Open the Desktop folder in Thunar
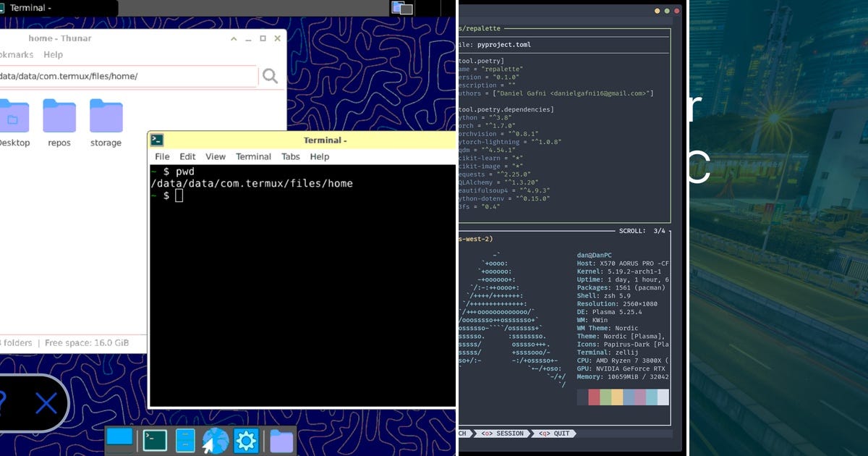The width and height of the screenshot is (868, 456). [x=14, y=116]
